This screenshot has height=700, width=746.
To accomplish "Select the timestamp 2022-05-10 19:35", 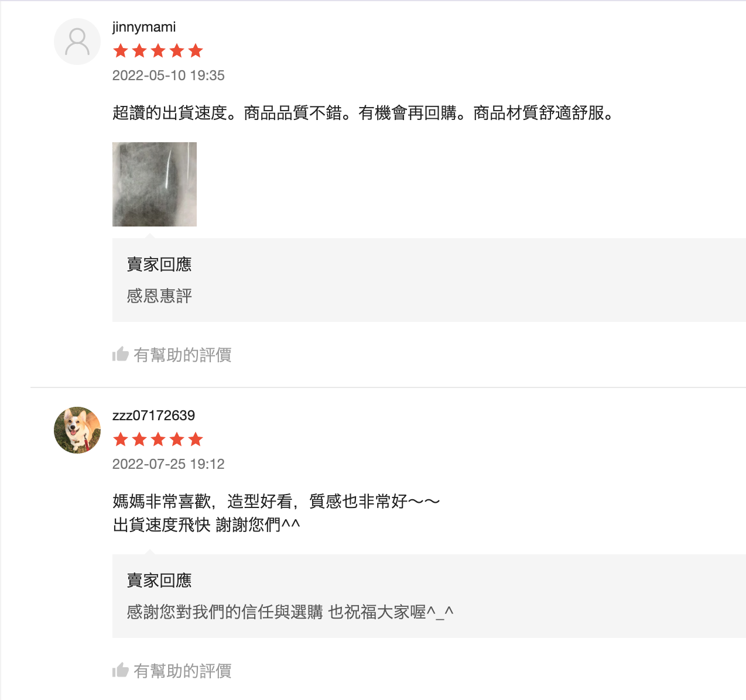I will [166, 75].
